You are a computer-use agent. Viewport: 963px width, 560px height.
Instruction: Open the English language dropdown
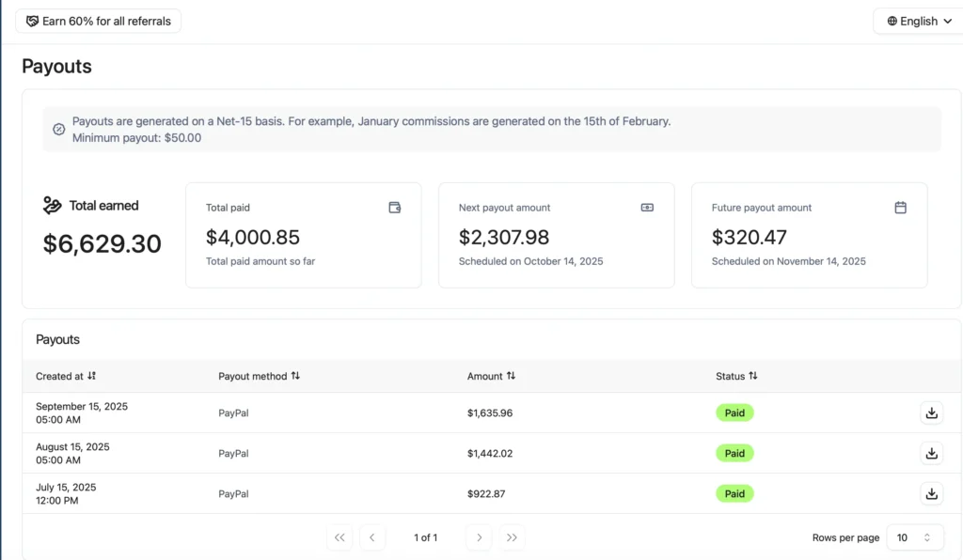pos(918,21)
